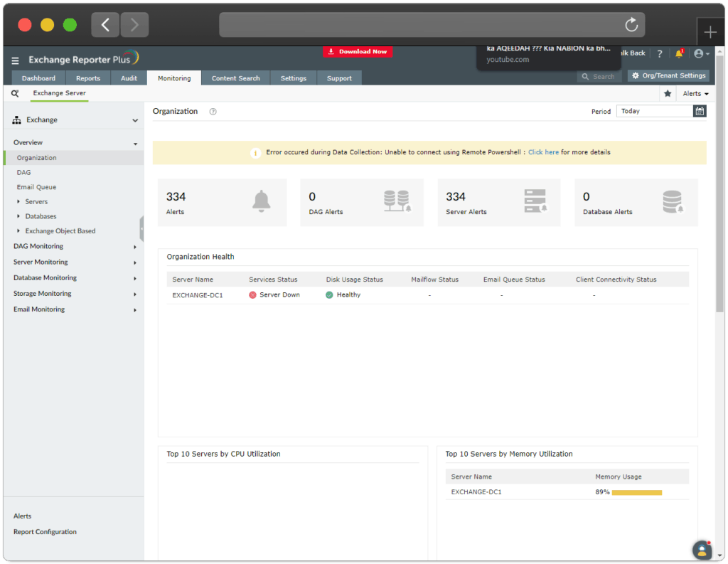This screenshot has height=564, width=728.
Task: Click the sidebar search icon
Action: pos(16,93)
